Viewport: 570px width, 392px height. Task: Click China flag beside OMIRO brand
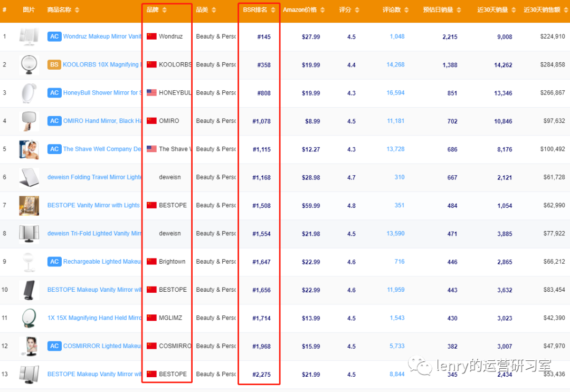pos(151,121)
